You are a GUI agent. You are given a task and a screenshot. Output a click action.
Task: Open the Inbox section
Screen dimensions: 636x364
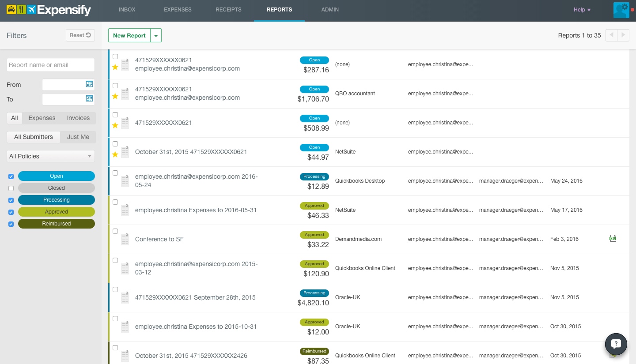coord(127,10)
